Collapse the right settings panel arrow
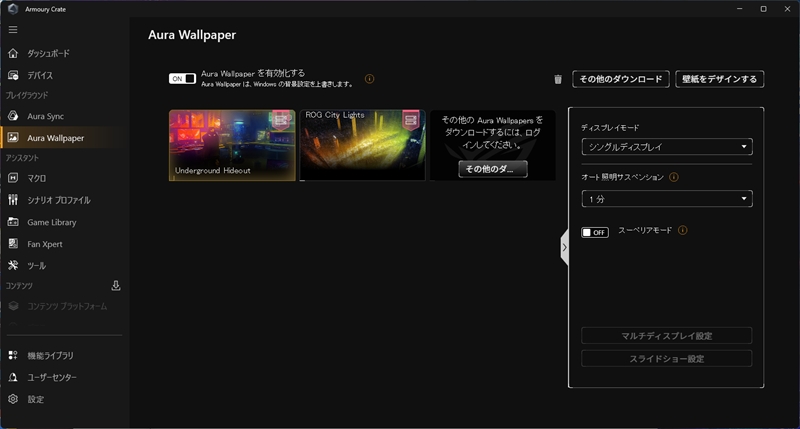The image size is (800, 429). point(564,247)
